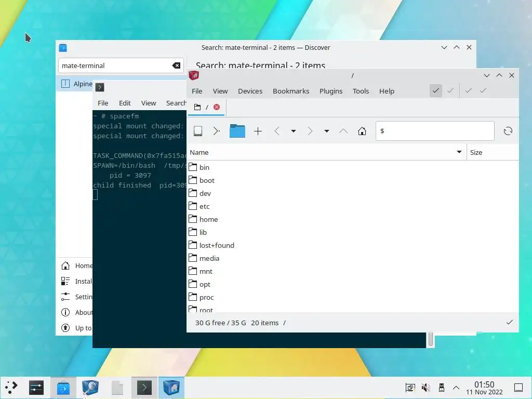Click the terminal window's vertical scrollbar
Viewport: 532px width, 399px height.
coord(431,339)
